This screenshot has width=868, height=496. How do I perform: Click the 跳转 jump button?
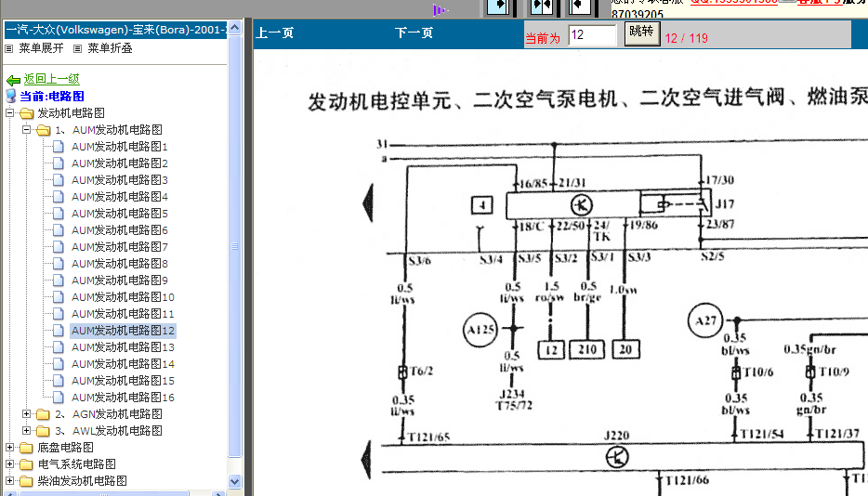point(642,33)
